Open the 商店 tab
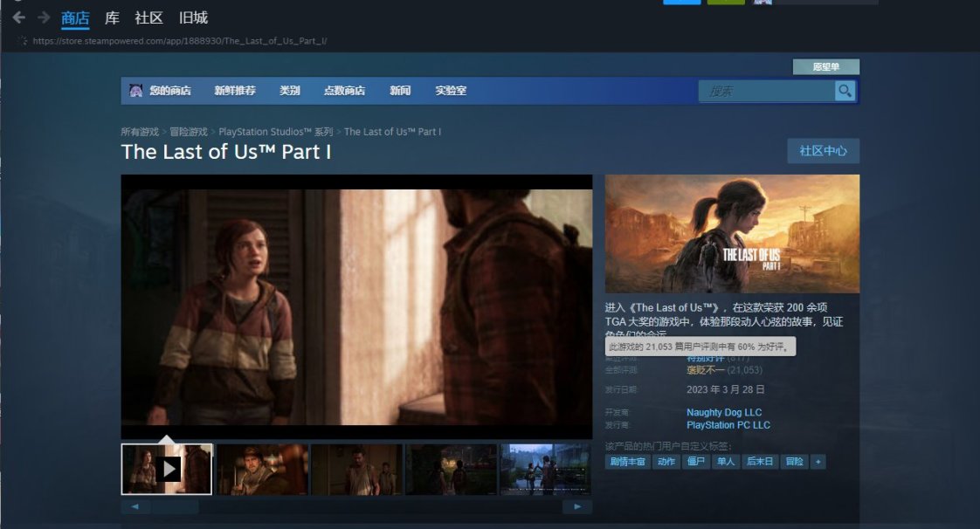Screen dimensions: 980x529 (x=75, y=18)
